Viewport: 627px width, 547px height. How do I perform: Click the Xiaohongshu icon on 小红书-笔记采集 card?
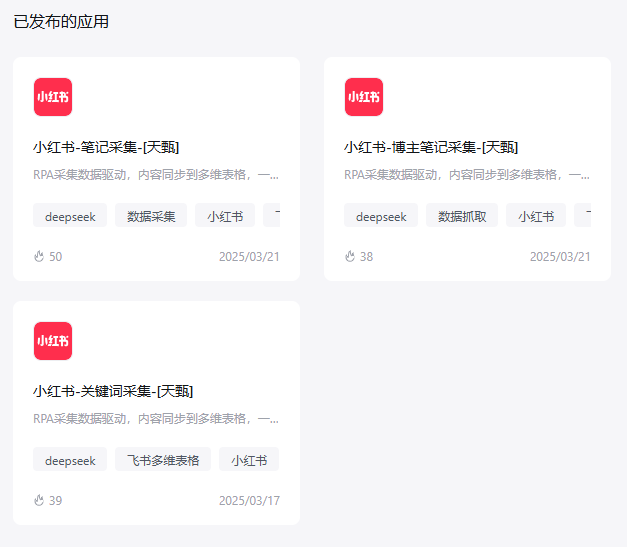click(x=53, y=97)
